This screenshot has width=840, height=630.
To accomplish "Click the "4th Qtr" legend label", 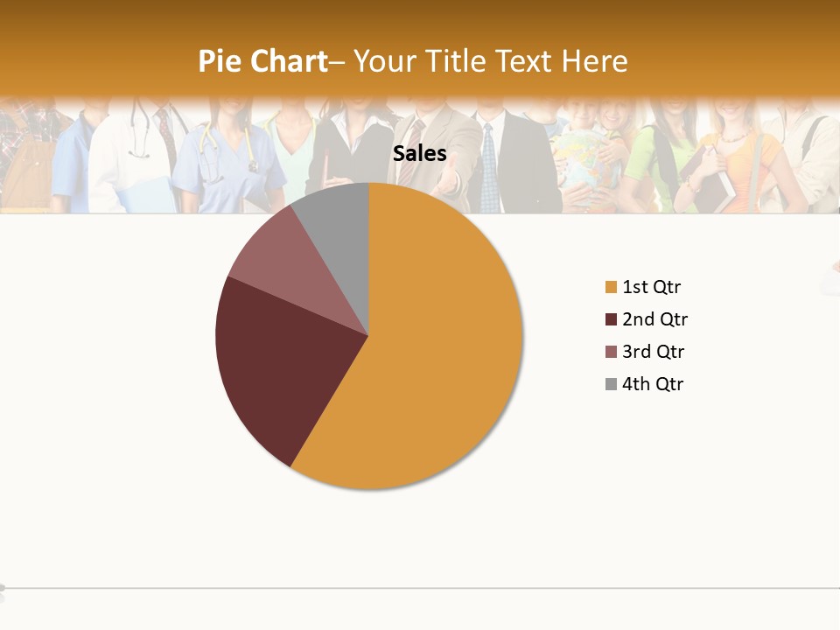I will [x=653, y=384].
